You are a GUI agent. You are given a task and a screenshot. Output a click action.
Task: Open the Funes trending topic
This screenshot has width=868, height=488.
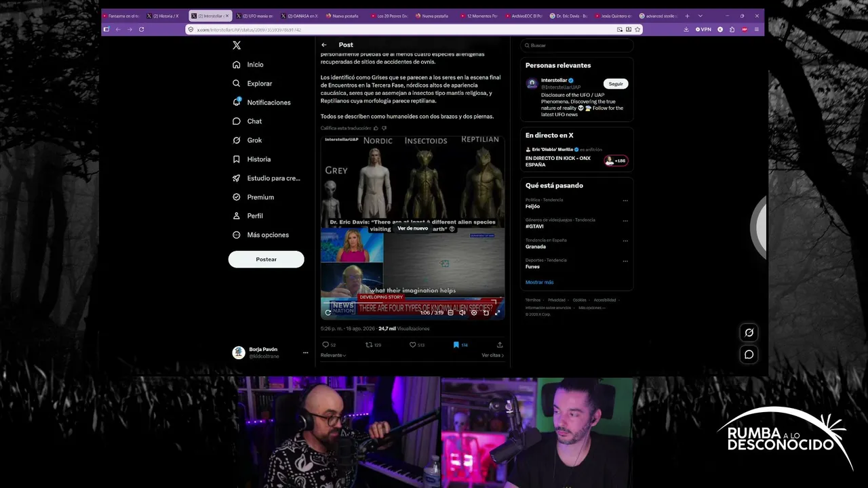(x=532, y=266)
